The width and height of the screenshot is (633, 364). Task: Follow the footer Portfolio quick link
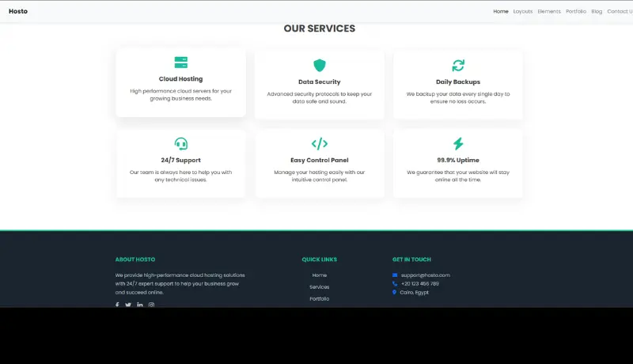pos(320,298)
